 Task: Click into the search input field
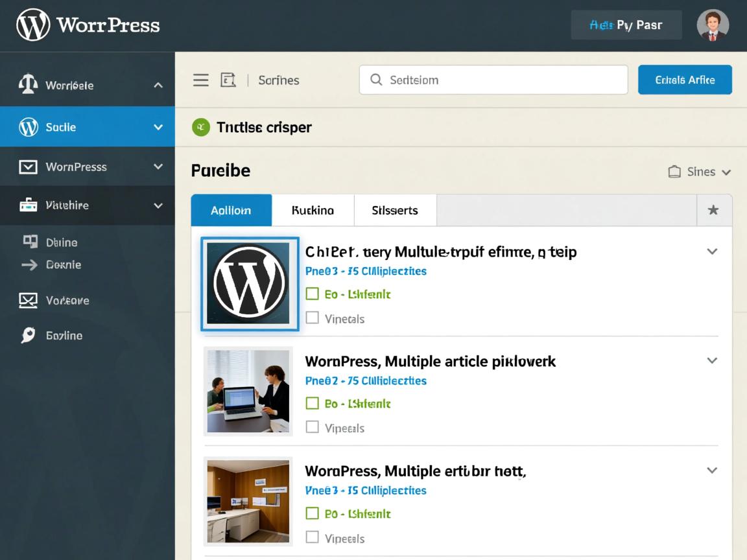(493, 80)
